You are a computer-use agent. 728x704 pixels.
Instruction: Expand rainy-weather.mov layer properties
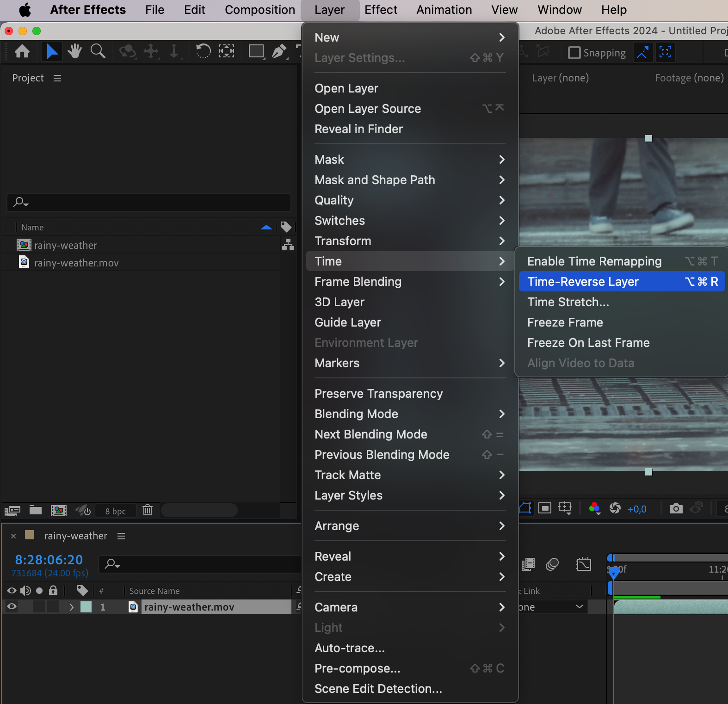coord(71,607)
